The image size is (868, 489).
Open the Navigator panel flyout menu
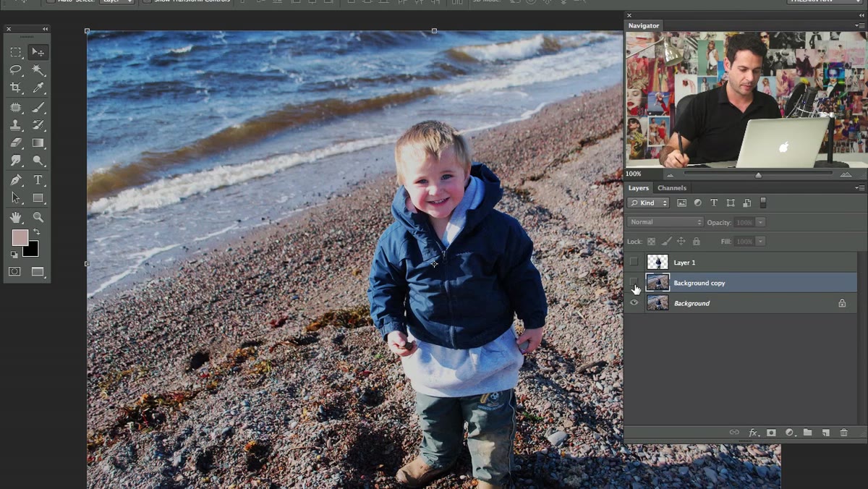859,25
